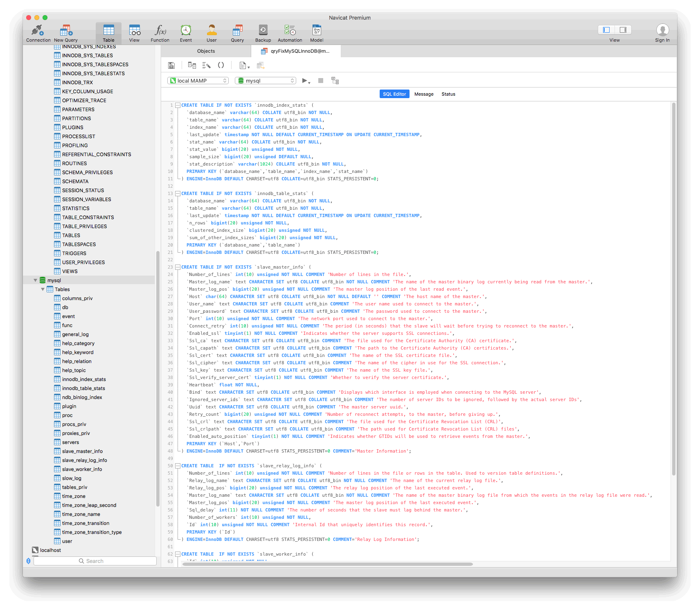Screen dimensions: 700x610
Task: Open the Connection toolbar button
Action: pos(38,33)
